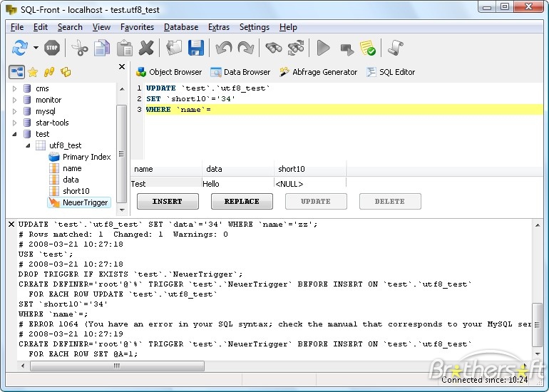Select the NeuerTrigger tree item
The height and width of the screenshot is (392, 549).
pos(85,202)
